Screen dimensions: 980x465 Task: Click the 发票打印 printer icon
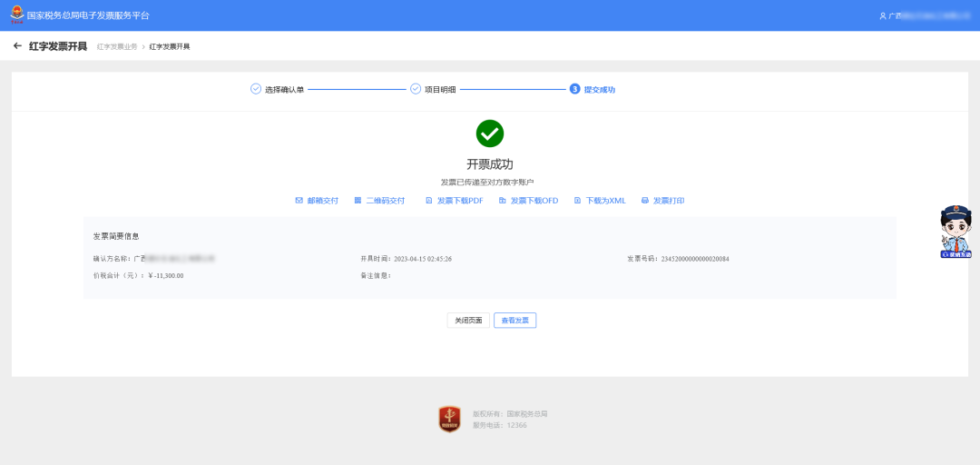coord(645,201)
